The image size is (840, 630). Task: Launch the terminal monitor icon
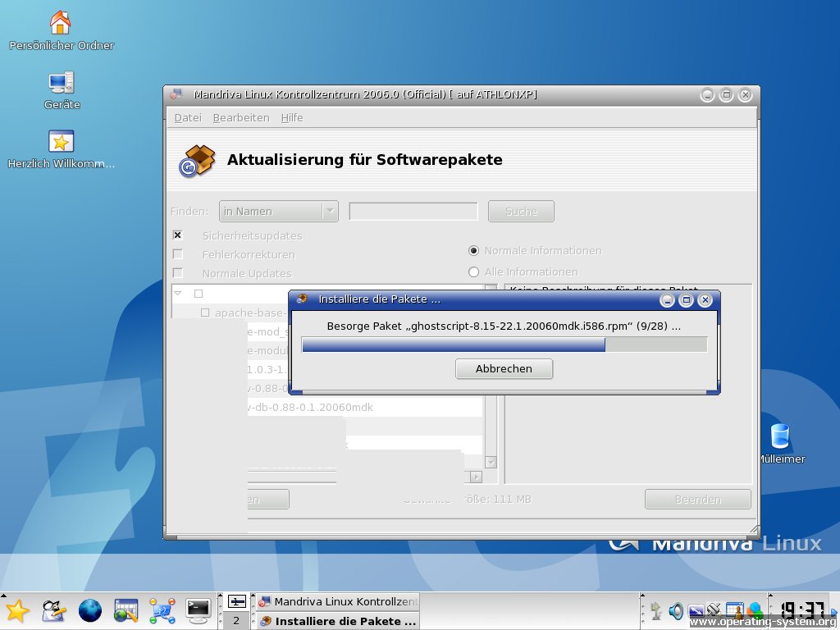(199, 611)
